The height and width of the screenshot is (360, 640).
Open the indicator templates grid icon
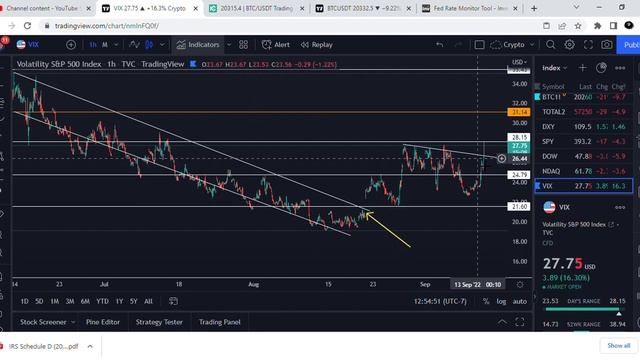click(x=243, y=45)
